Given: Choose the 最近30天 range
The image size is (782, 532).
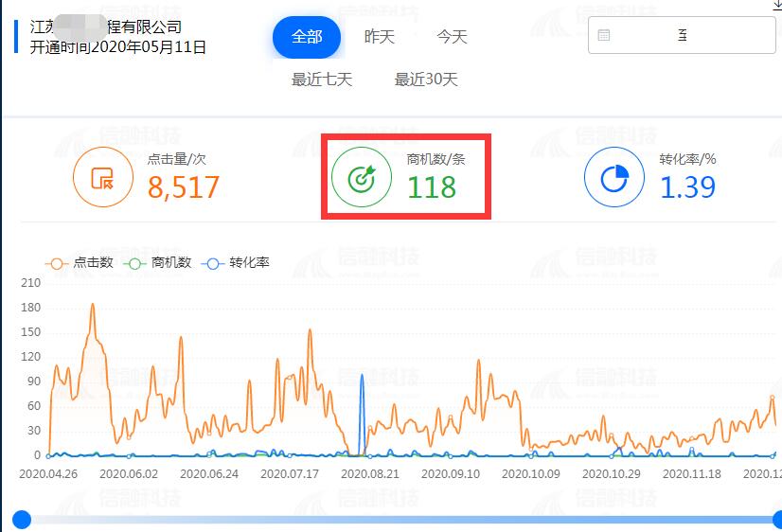Looking at the screenshot, I should pyautogui.click(x=426, y=80).
